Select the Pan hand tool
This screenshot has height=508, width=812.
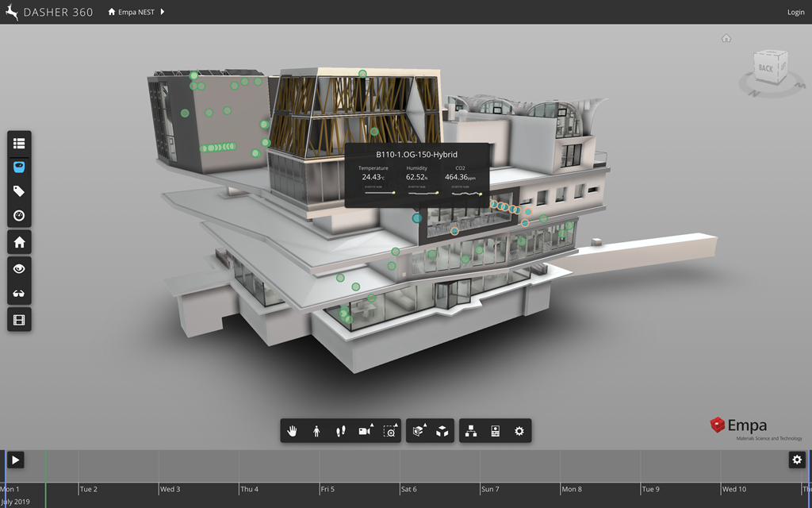tap(293, 431)
